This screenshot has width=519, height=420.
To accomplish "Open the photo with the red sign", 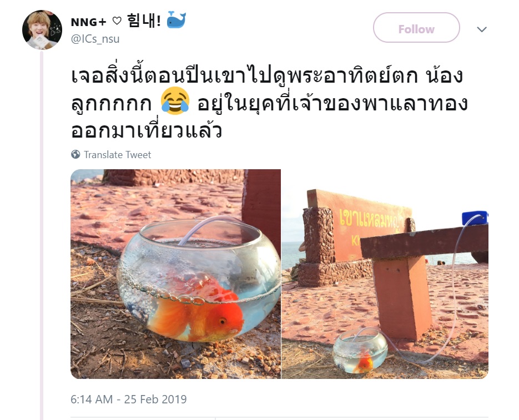I will pos(385,274).
